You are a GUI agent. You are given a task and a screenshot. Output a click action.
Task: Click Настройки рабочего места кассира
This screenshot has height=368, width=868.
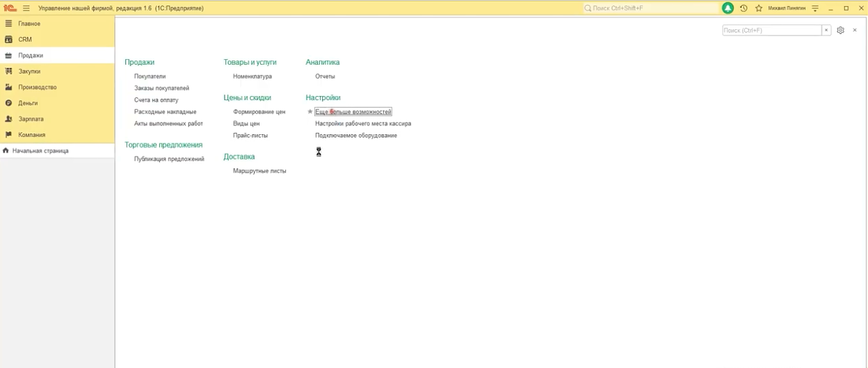tap(362, 124)
